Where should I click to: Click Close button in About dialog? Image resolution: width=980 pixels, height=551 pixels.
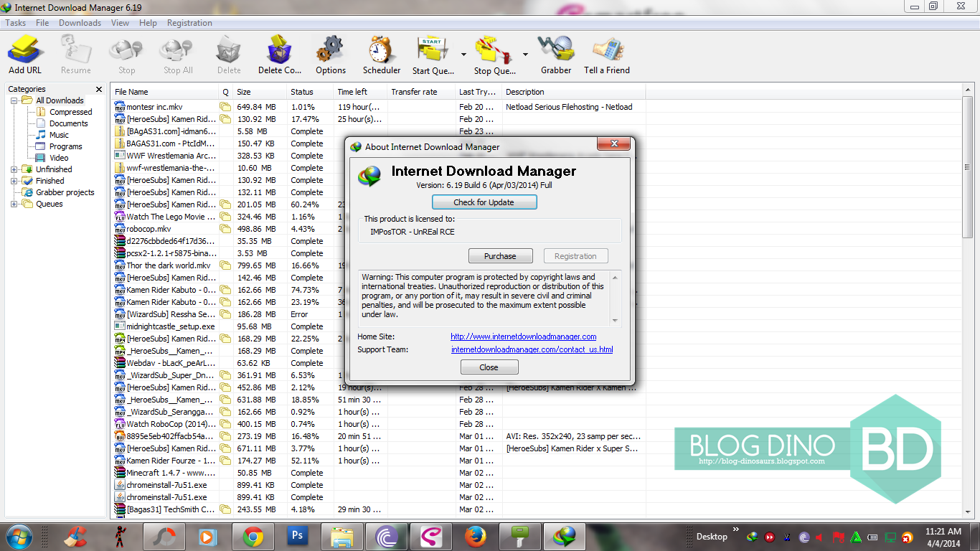click(489, 367)
